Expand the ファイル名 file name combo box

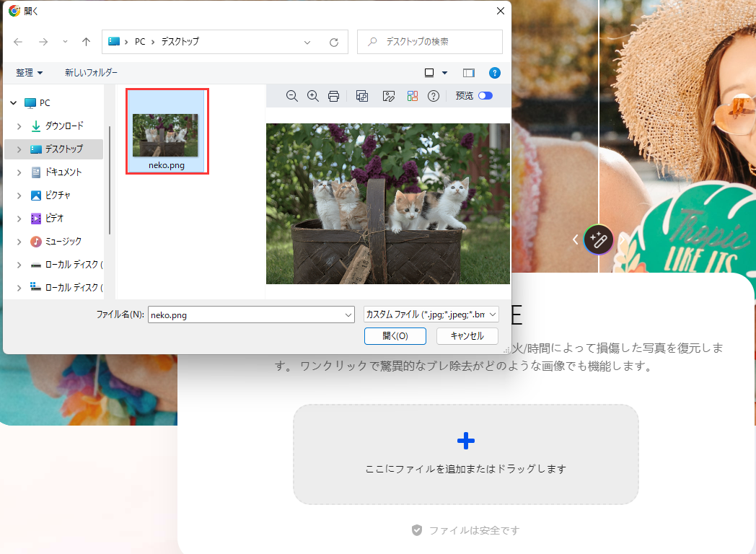pos(349,315)
